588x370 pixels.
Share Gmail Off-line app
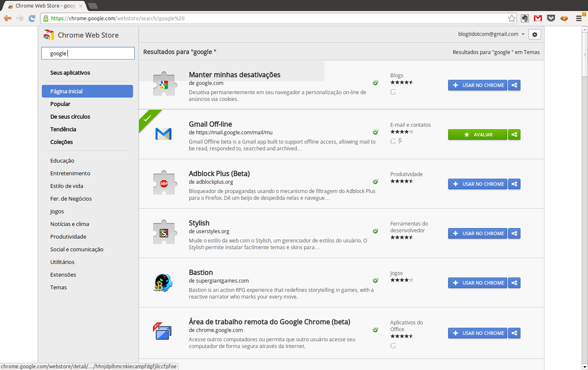point(514,135)
